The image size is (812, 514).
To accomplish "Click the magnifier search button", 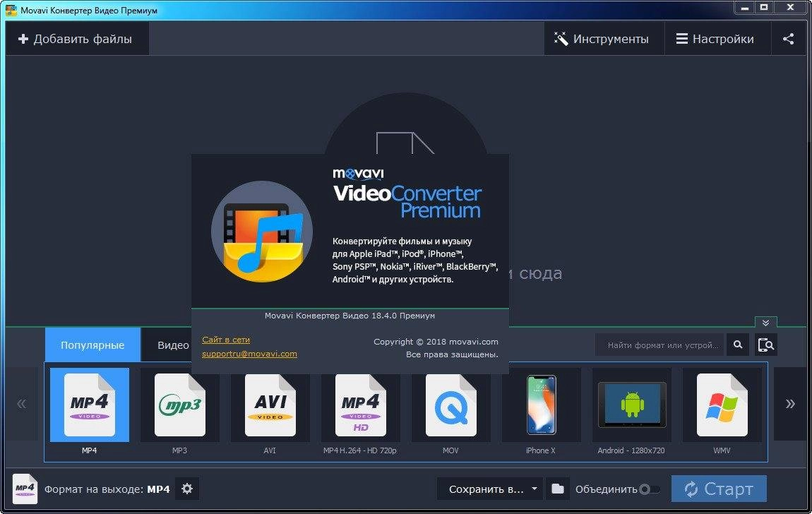I will [738, 345].
